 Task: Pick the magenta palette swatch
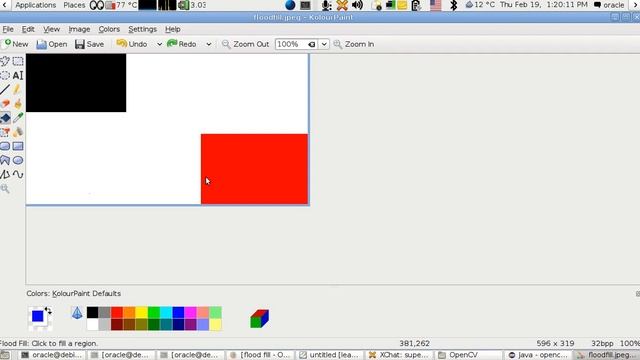[190, 312]
